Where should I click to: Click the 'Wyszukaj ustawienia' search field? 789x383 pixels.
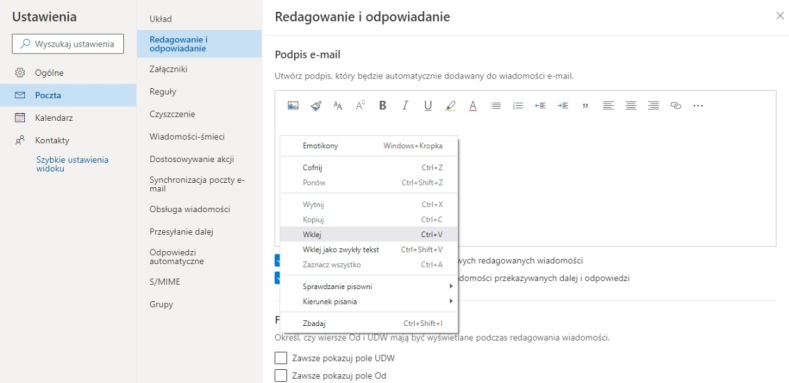click(68, 44)
